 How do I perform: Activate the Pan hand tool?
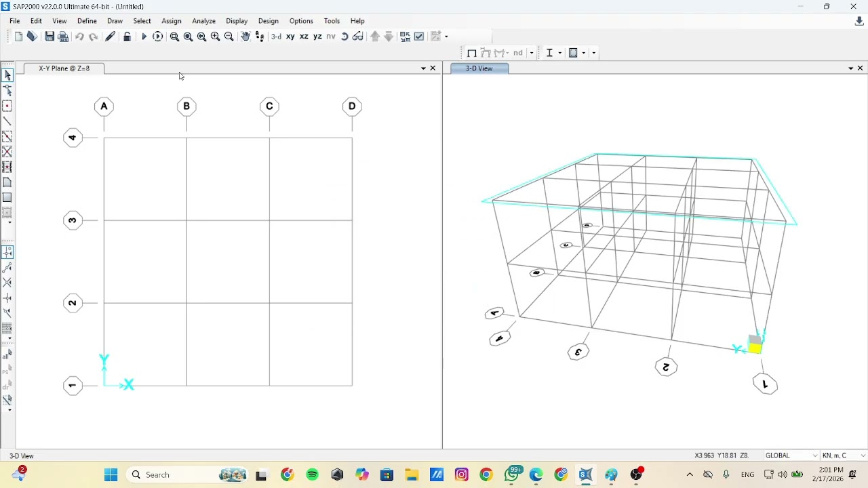[245, 37]
